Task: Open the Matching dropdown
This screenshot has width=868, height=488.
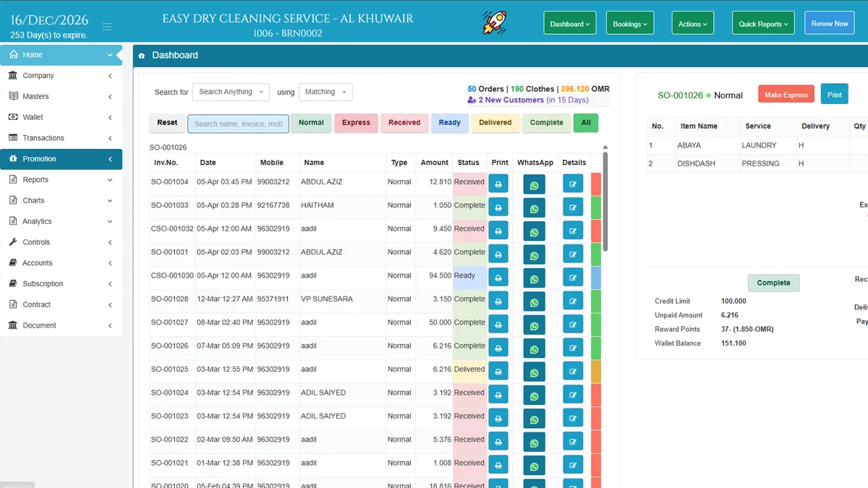Action: [325, 92]
